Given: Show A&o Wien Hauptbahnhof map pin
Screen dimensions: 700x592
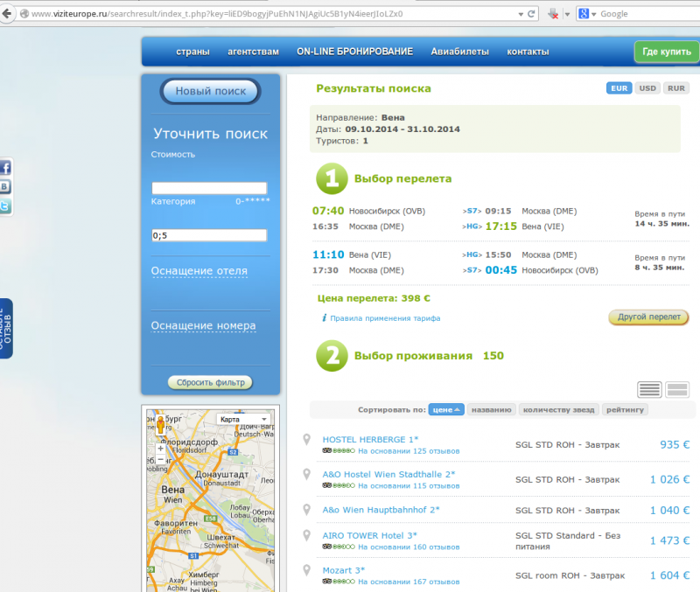Looking at the screenshot, I should 307,510.
